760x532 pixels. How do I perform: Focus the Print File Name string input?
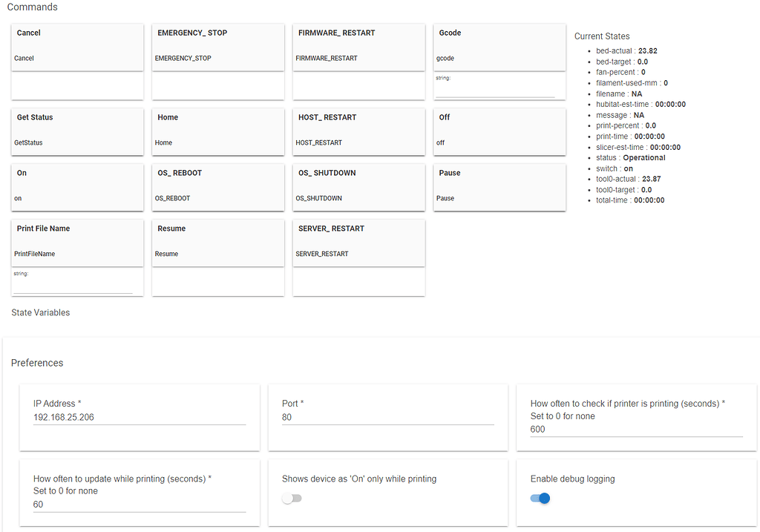[73, 287]
